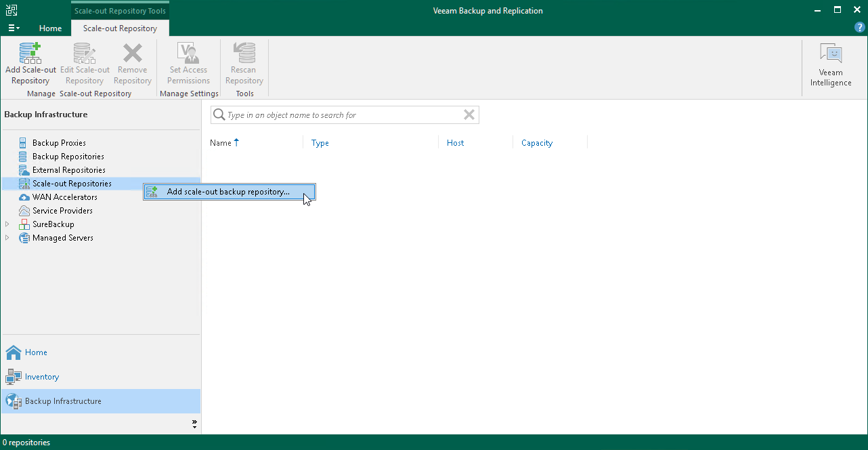868x450 pixels.
Task: Click the Backup Infrastructure view icon
Action: [14, 401]
